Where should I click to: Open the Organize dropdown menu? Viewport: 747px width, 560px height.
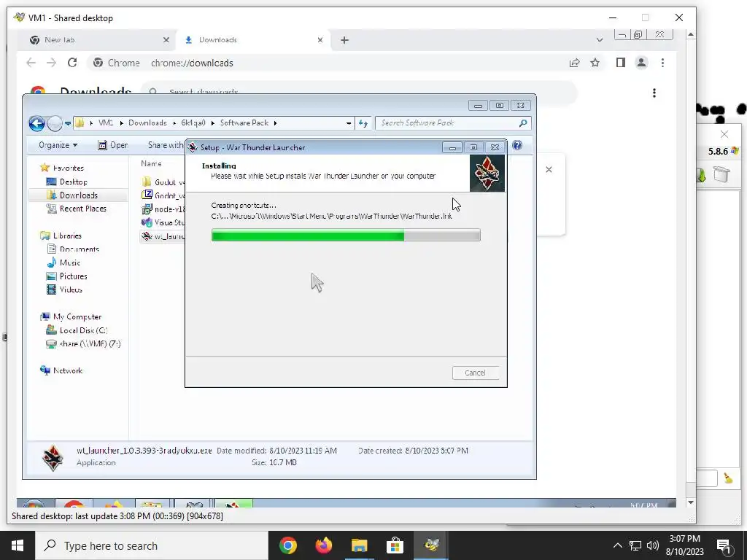point(58,145)
